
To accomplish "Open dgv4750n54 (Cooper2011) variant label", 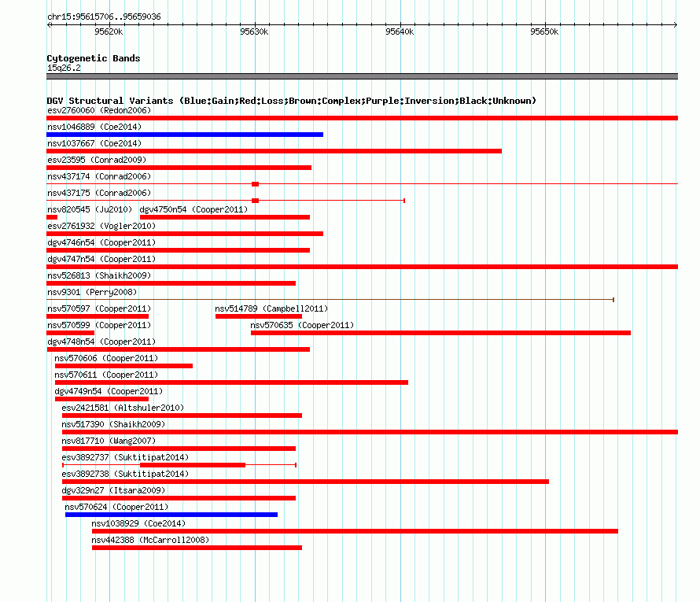I will 193,209.
